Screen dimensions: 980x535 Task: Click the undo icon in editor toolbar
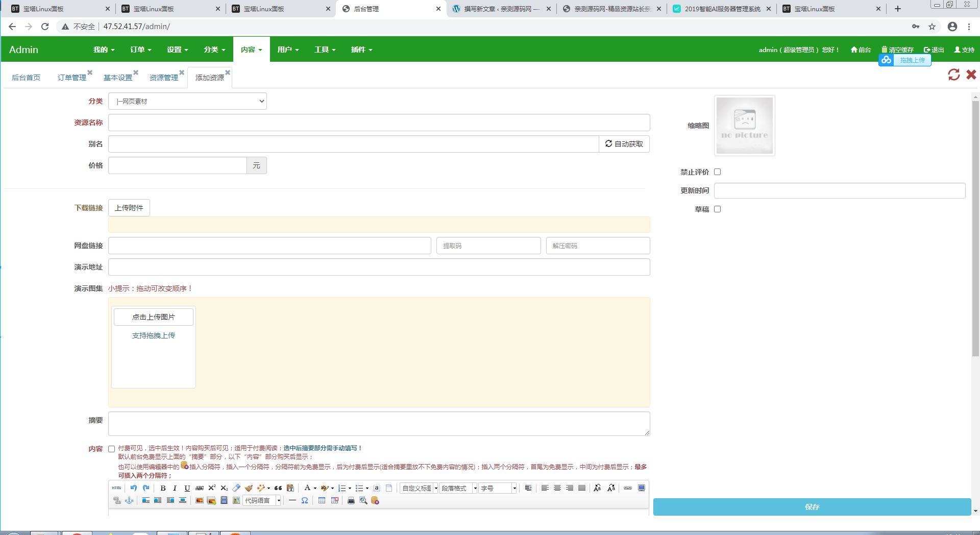[x=133, y=488]
